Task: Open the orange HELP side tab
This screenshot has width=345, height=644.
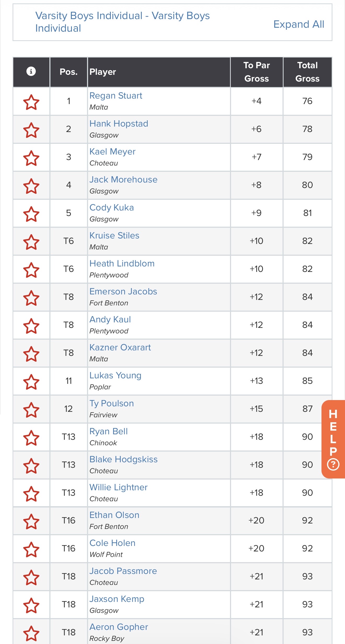Action: coord(333,439)
